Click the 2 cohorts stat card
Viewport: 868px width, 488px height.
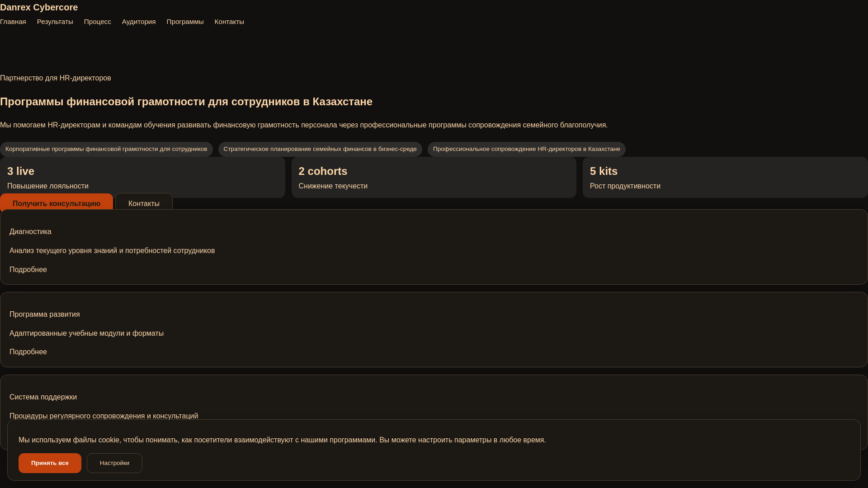[x=434, y=177]
